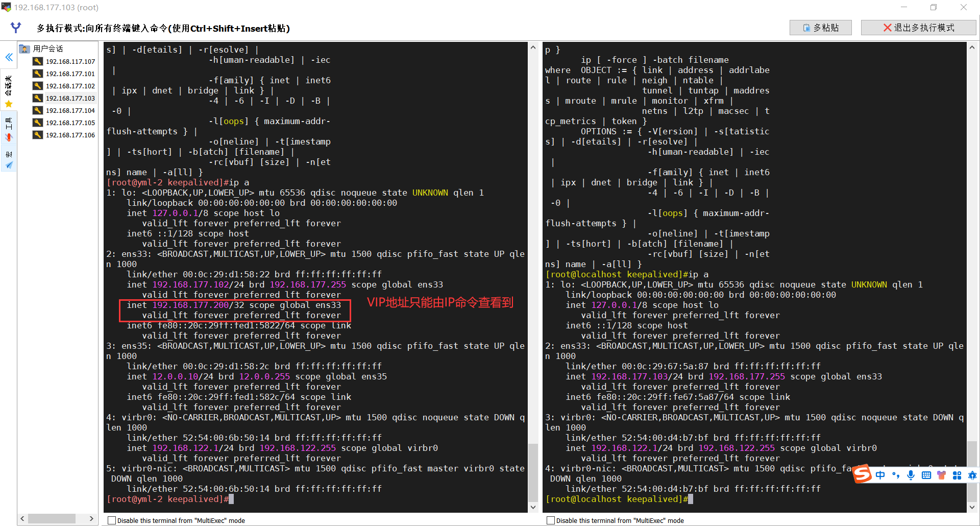Click the key icon for 192.168.177.102
The width and height of the screenshot is (980, 526).
[x=38, y=86]
